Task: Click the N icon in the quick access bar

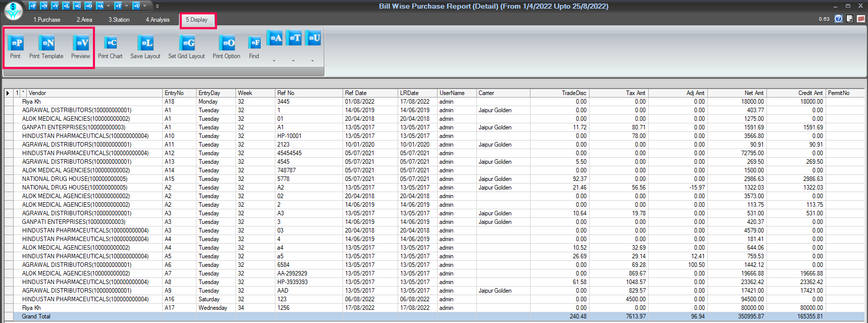Action: (44, 6)
